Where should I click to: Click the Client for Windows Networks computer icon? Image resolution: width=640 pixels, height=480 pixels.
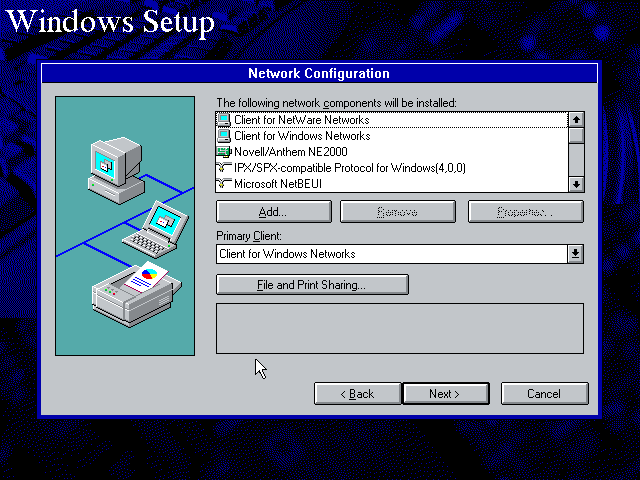[x=224, y=136]
